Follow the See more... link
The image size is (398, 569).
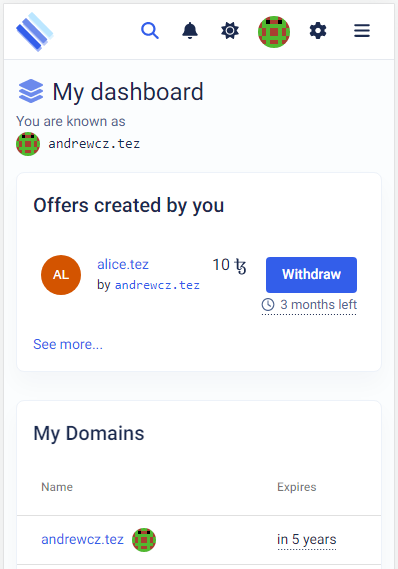coord(68,344)
